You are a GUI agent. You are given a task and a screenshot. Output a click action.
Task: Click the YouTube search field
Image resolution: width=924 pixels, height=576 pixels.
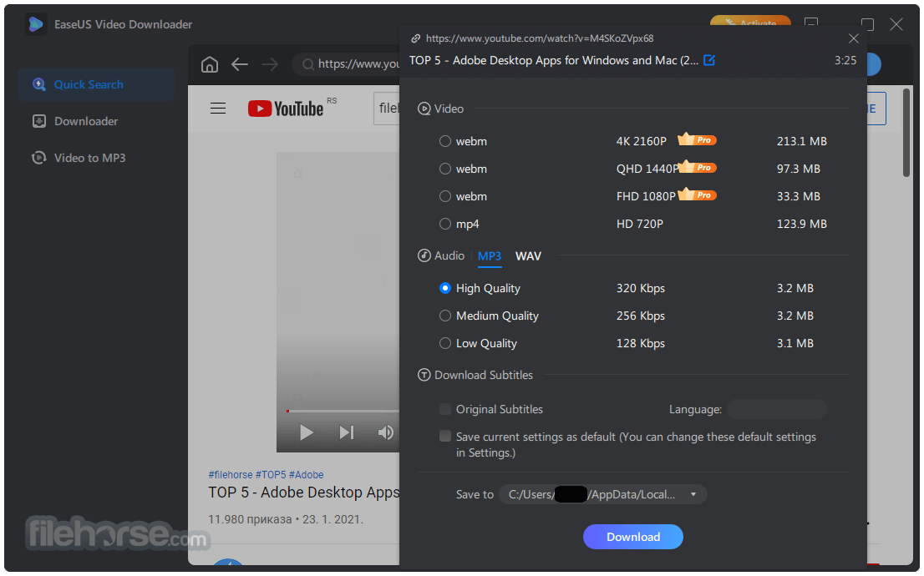387,109
